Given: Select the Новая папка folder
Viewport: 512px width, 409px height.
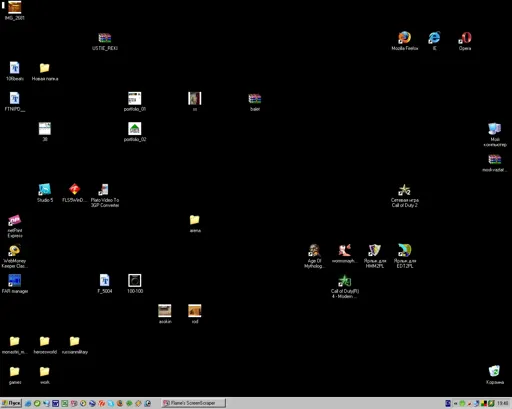Looking at the screenshot, I should pos(45,68).
